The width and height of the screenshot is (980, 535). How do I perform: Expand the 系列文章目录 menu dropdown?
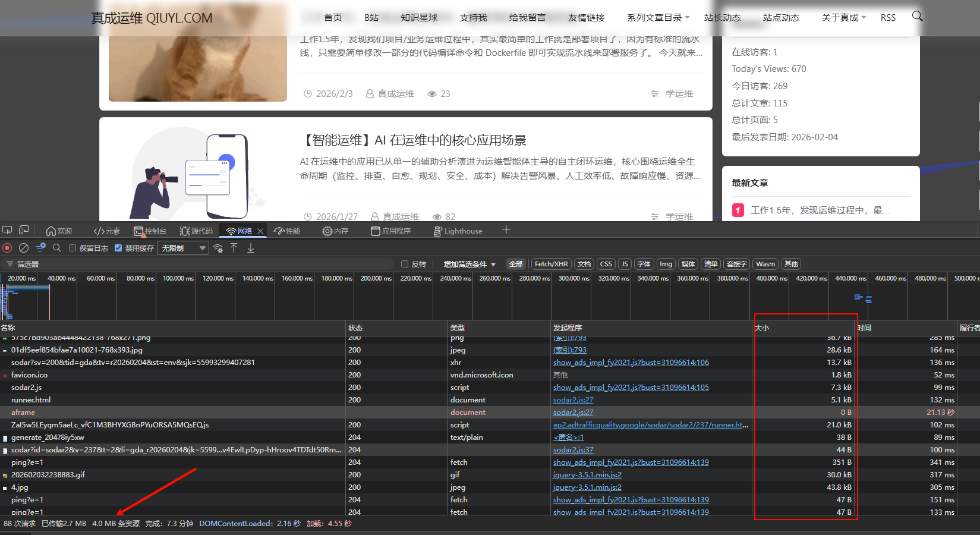657,17
